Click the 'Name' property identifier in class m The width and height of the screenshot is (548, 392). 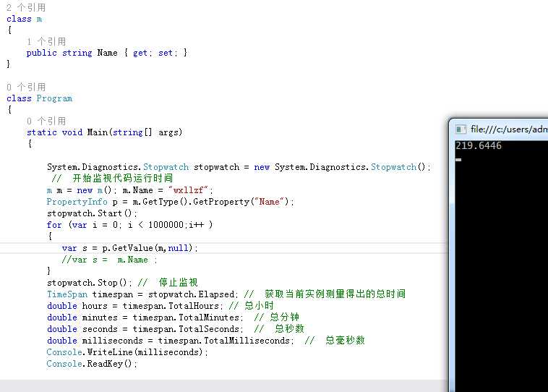click(x=107, y=53)
